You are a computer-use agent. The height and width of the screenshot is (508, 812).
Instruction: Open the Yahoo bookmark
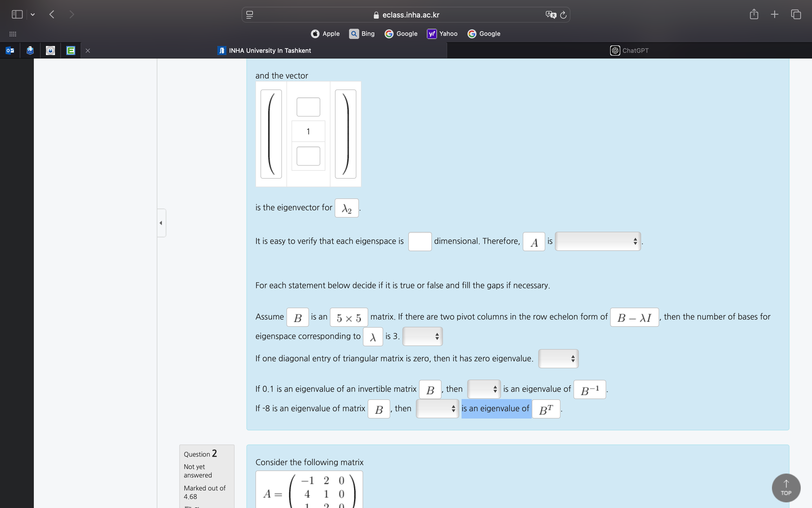click(x=442, y=34)
